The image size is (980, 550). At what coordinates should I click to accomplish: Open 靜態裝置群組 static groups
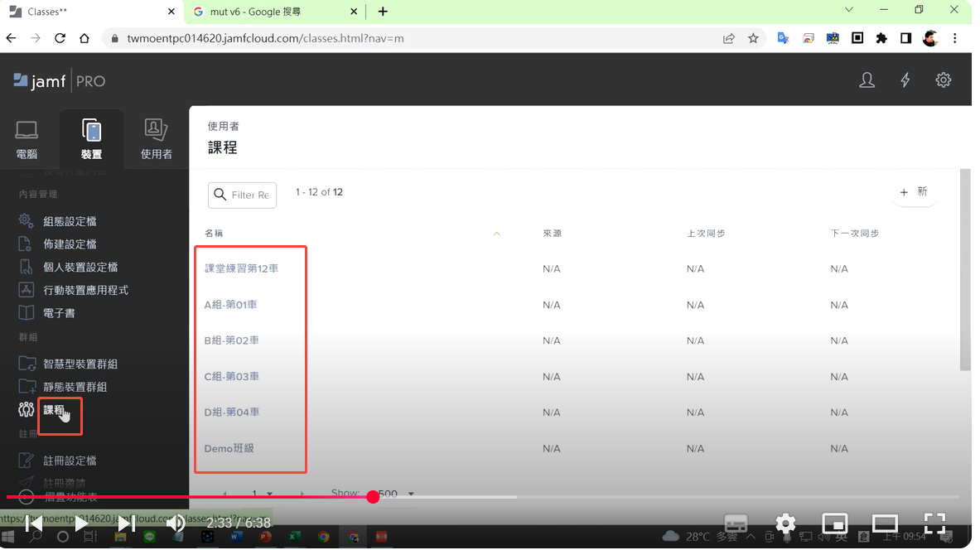click(75, 387)
